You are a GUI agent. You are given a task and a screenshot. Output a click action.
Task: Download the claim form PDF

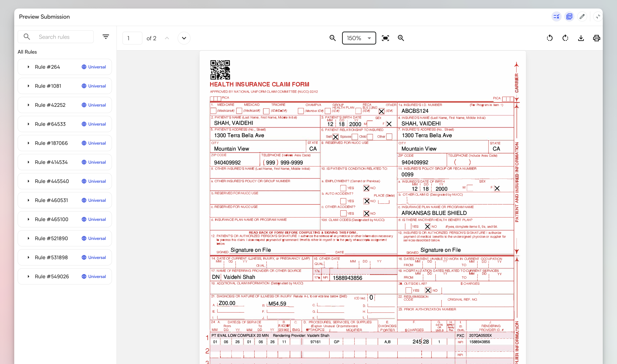click(581, 38)
